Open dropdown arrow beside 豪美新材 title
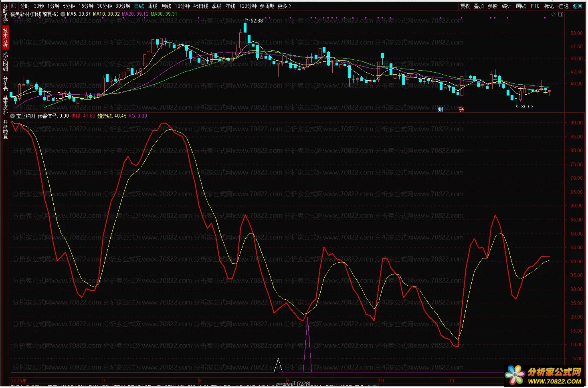The image size is (588, 388). 63,14
